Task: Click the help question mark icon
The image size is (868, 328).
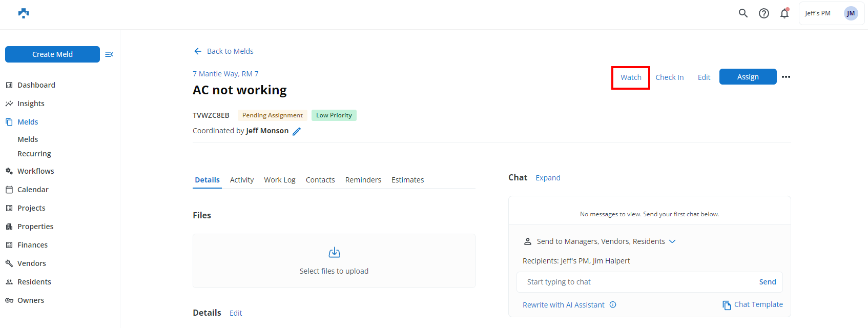Action: pos(764,13)
